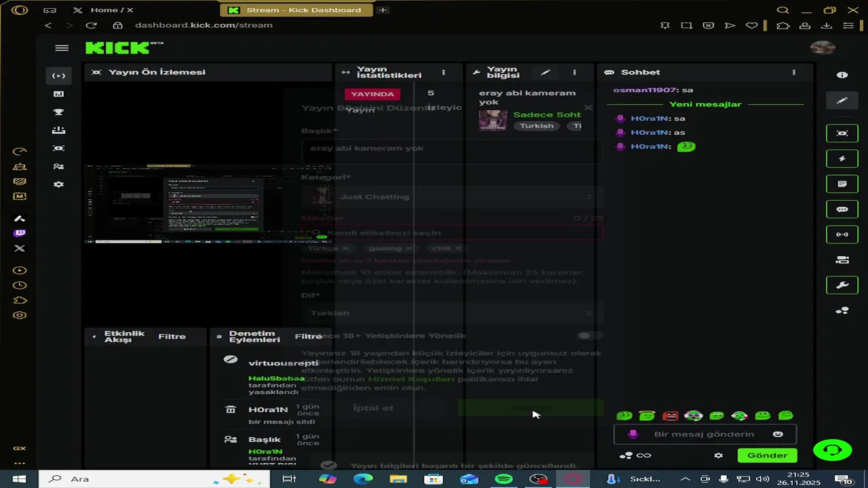The height and width of the screenshot is (488, 868).
Task: Open the browser sidebar extensions cube icon
Action: tap(20, 300)
